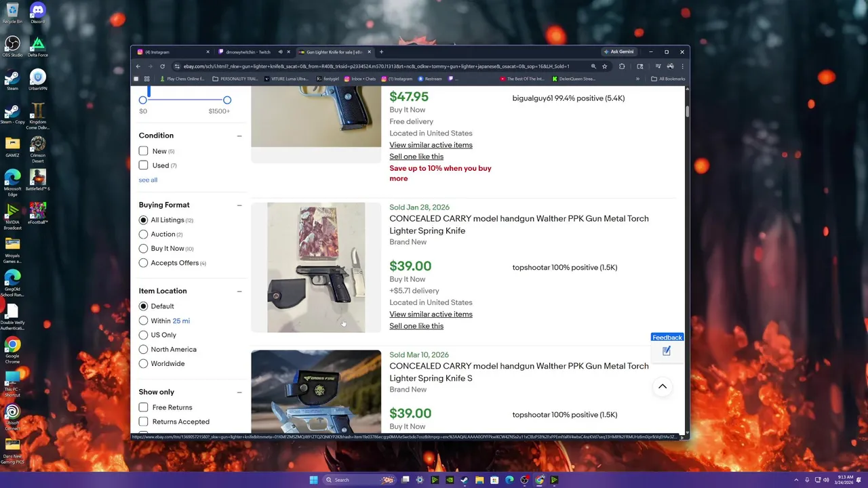The image size is (868, 488).
Task: Open Microsoft Store from the taskbar
Action: click(x=494, y=480)
